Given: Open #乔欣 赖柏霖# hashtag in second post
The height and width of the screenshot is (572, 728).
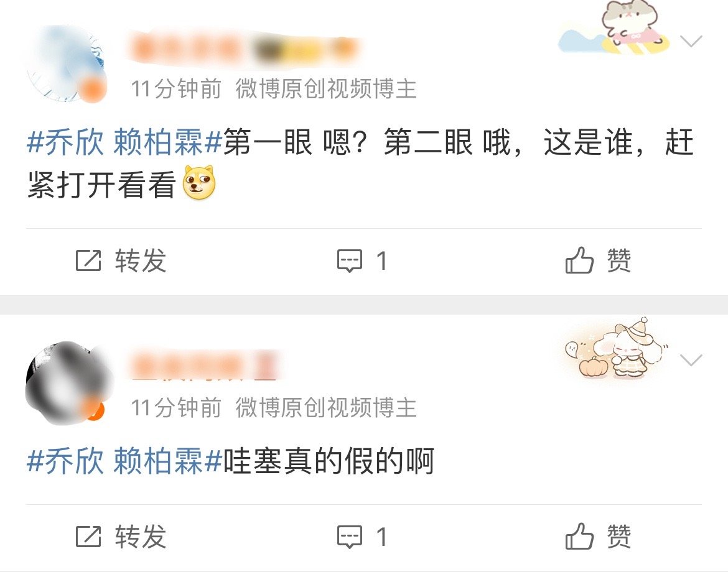Looking at the screenshot, I should 124,461.
